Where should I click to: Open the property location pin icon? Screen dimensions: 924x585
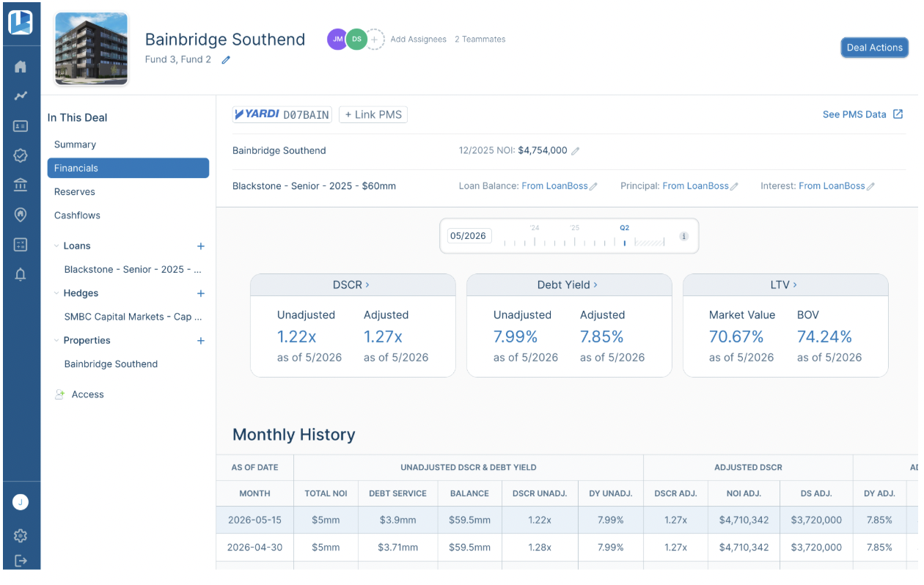[x=21, y=215]
